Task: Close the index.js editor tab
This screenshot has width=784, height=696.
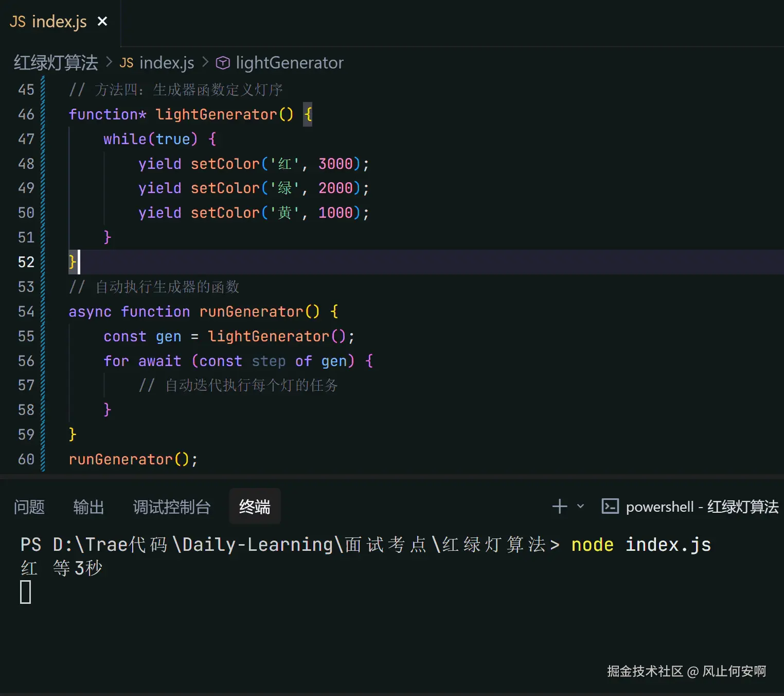Action: click(x=102, y=21)
